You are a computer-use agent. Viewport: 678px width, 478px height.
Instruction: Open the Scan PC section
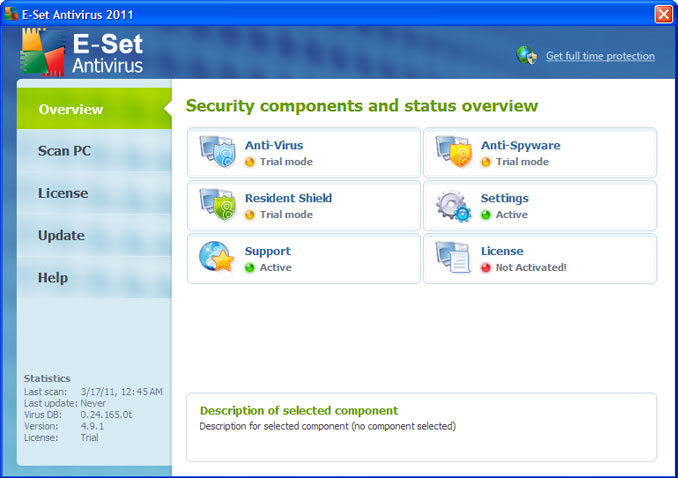94,151
